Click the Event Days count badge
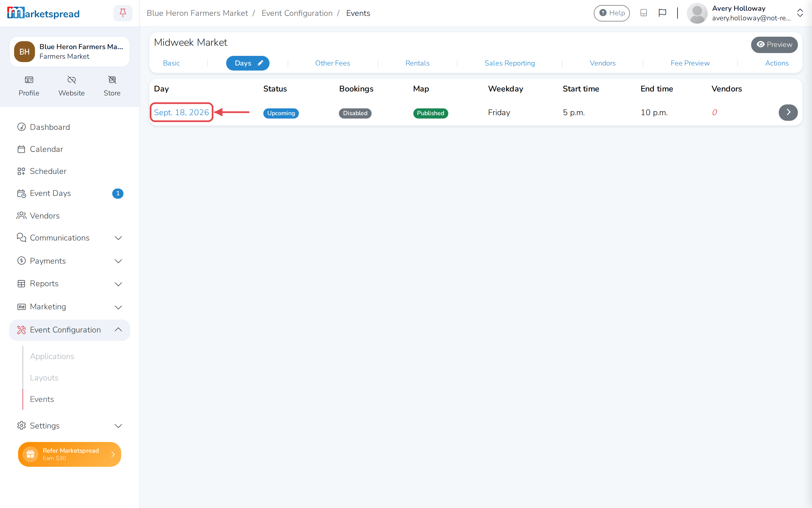 coord(118,194)
